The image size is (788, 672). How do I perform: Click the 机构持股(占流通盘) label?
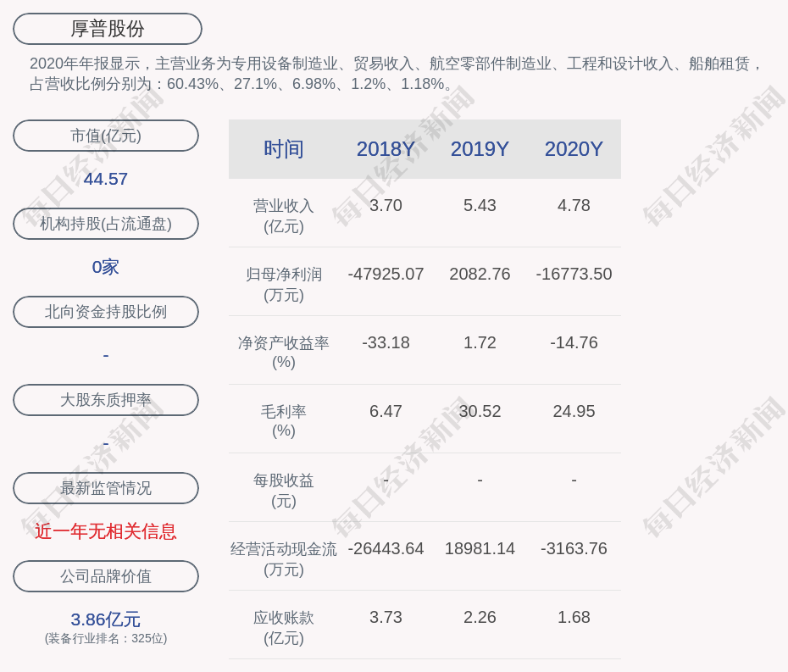106,224
